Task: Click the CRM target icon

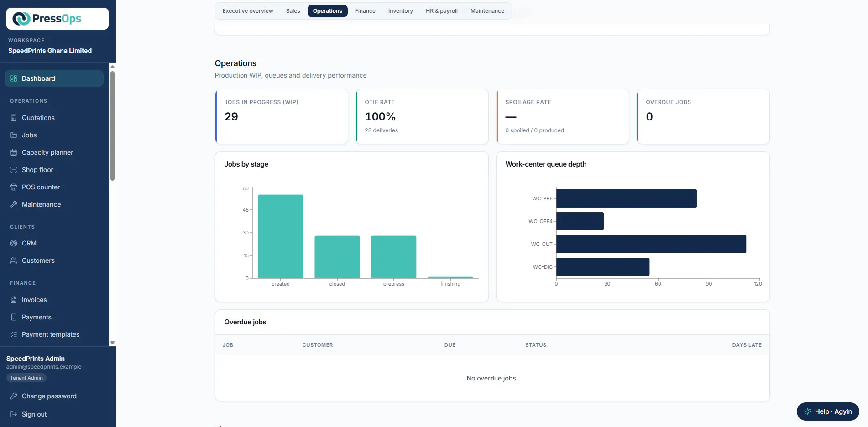Action: pyautogui.click(x=14, y=243)
